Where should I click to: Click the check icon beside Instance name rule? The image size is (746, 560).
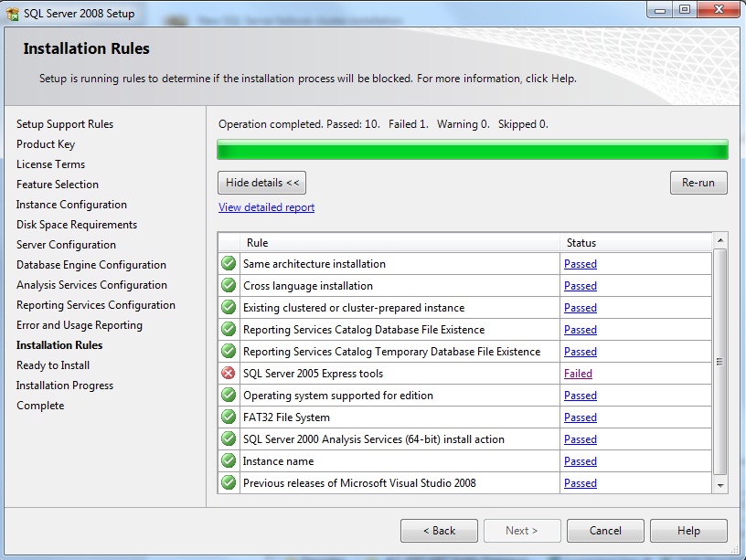[x=229, y=460]
